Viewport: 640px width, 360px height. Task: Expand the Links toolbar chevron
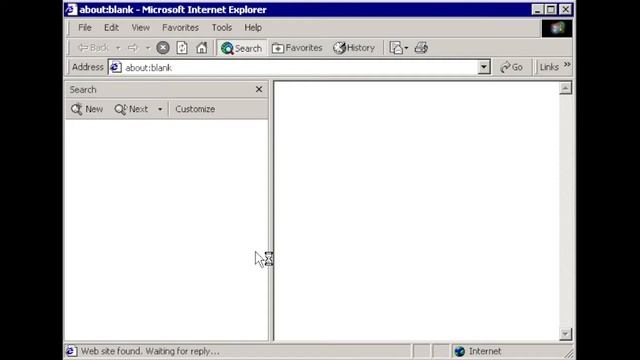tap(567, 64)
